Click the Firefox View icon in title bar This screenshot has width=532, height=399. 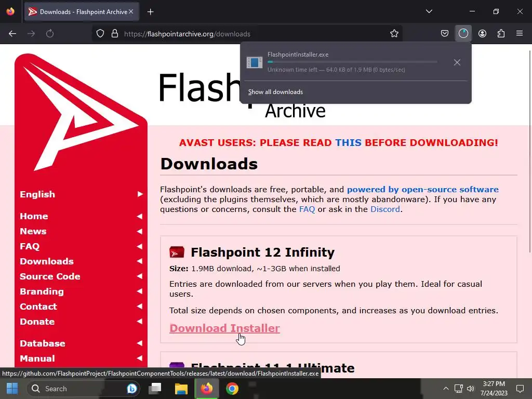pyautogui.click(x=10, y=11)
